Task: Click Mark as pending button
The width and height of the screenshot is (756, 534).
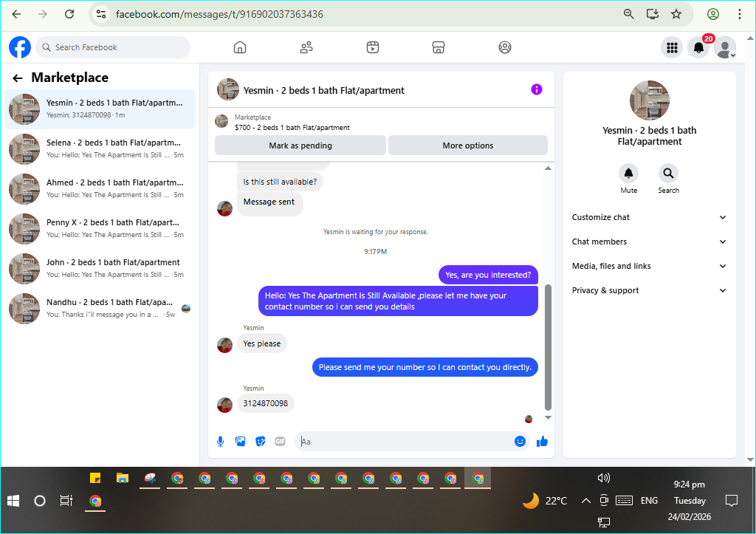Action: coord(300,146)
